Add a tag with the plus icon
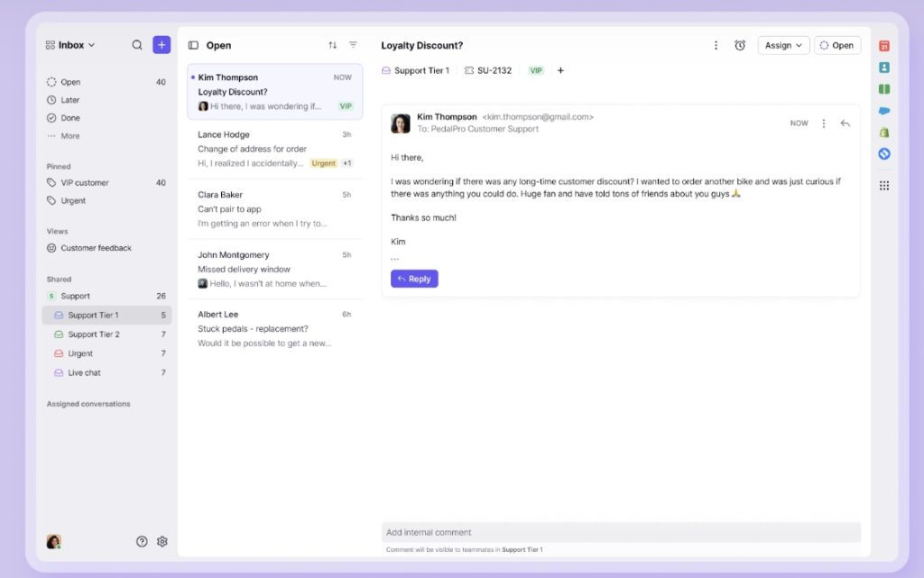The height and width of the screenshot is (578, 924). coord(560,69)
